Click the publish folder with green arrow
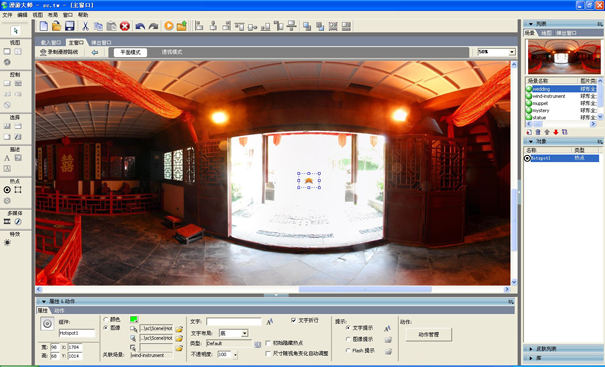This screenshot has width=605, height=367. coord(182,25)
